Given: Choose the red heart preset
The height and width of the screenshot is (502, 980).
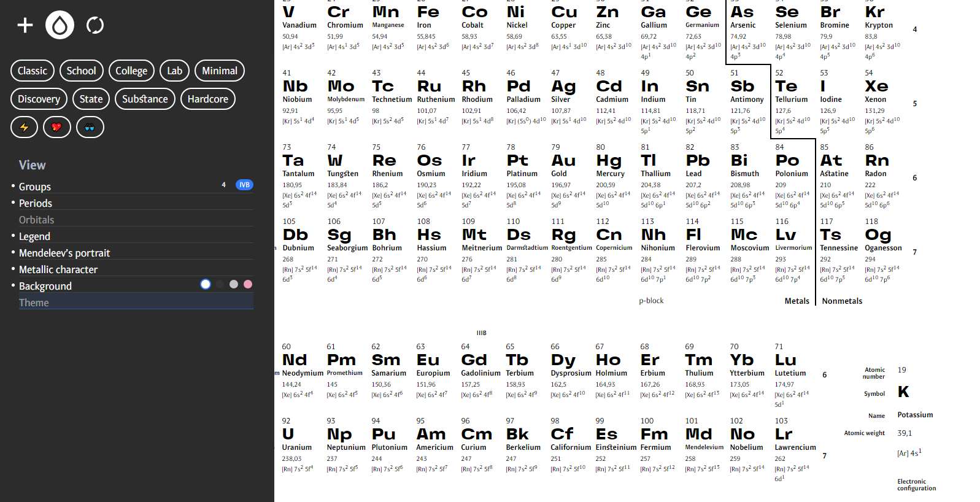Looking at the screenshot, I should pyautogui.click(x=57, y=127).
